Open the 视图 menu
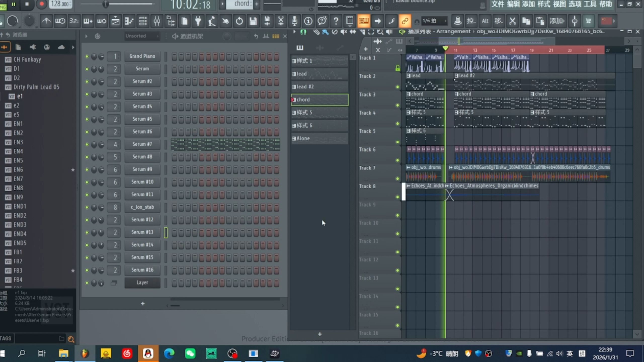 (559, 4)
